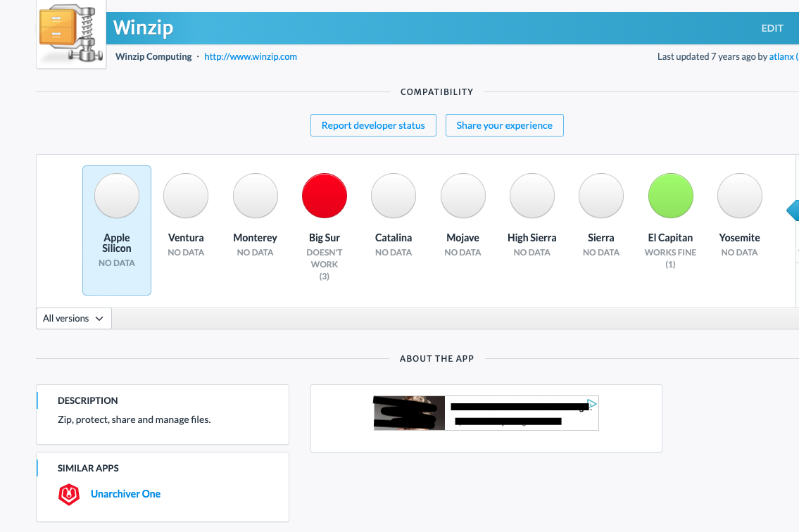Click the ABOUT THE APP section heading

[436, 359]
